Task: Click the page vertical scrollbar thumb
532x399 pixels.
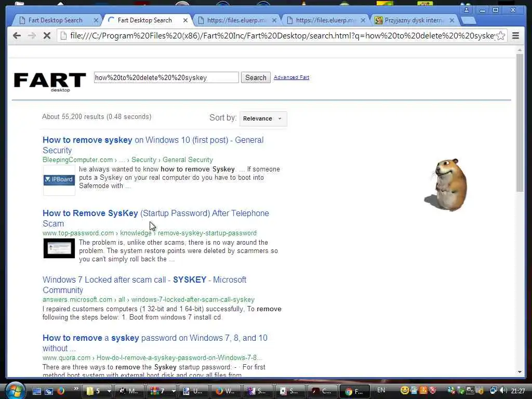Action: [520, 122]
